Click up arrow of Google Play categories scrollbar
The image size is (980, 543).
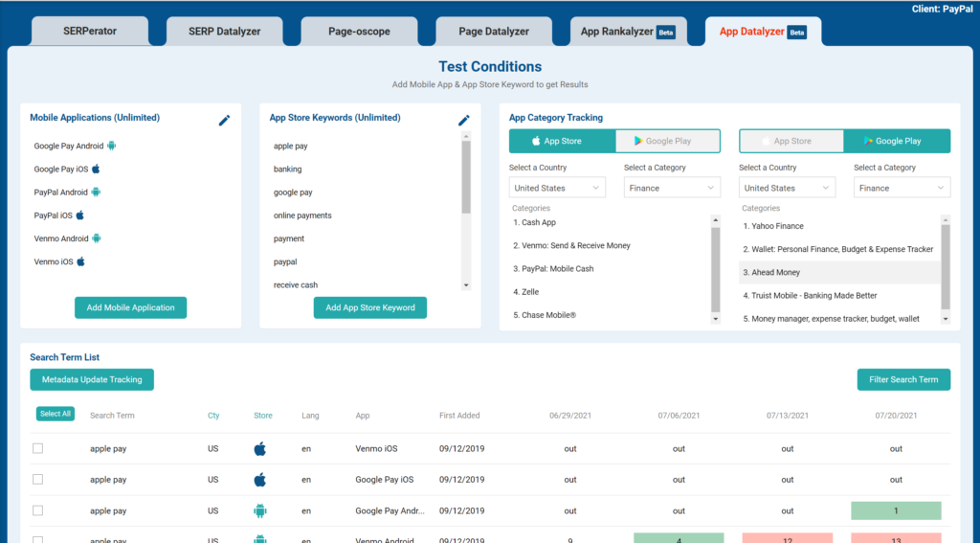pos(946,219)
